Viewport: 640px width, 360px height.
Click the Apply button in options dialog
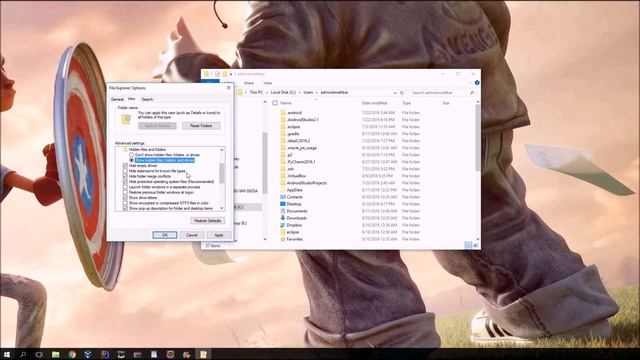point(219,235)
